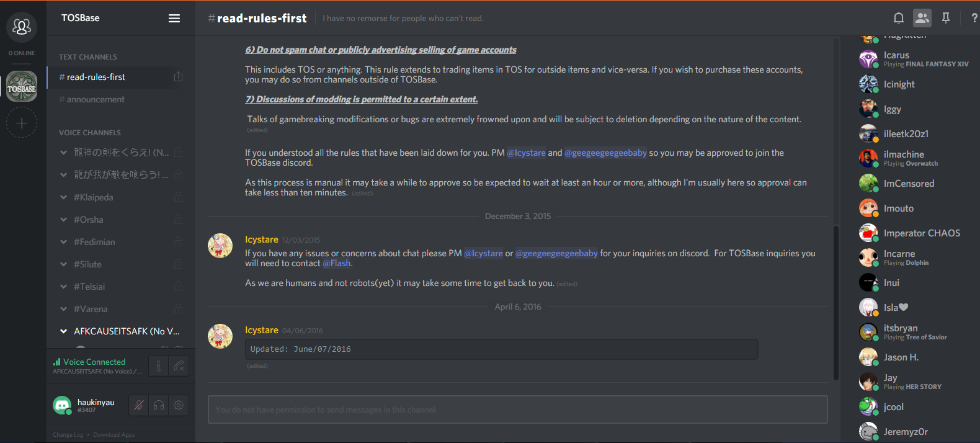Unmute the microphone
980x443 pixels.
click(139, 405)
